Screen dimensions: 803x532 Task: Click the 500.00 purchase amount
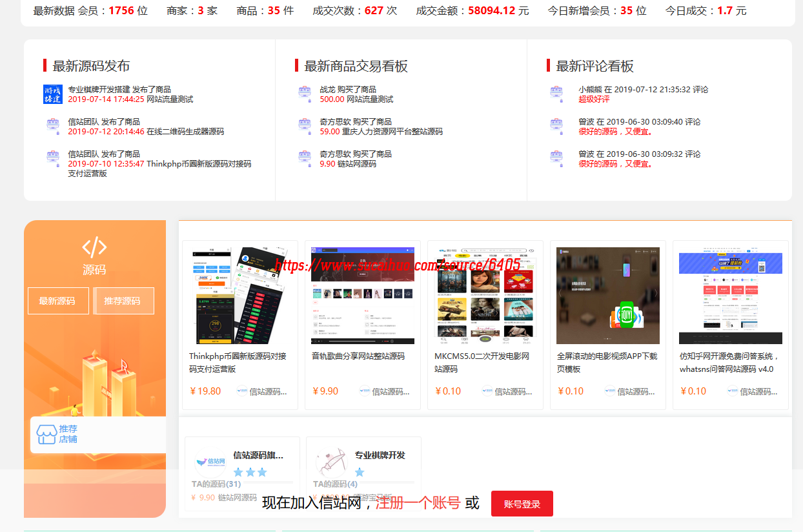point(332,99)
